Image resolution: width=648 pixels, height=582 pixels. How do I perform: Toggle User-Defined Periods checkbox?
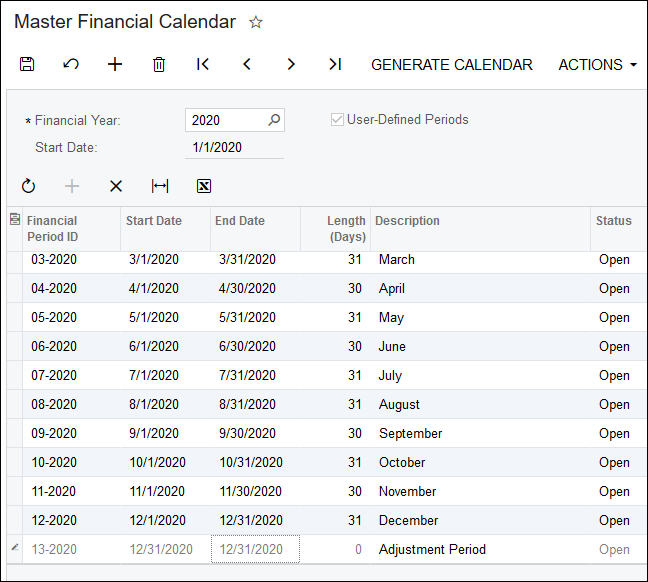click(x=337, y=120)
